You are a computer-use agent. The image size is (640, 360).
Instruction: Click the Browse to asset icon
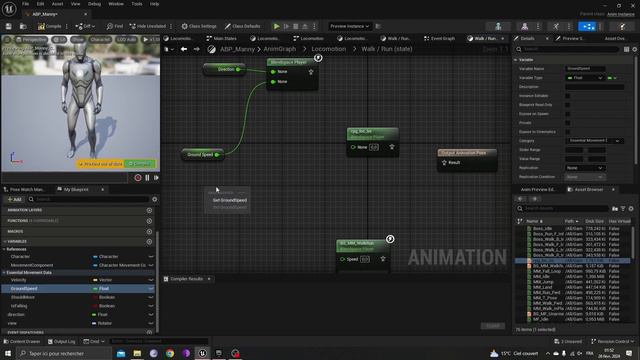(23, 26)
